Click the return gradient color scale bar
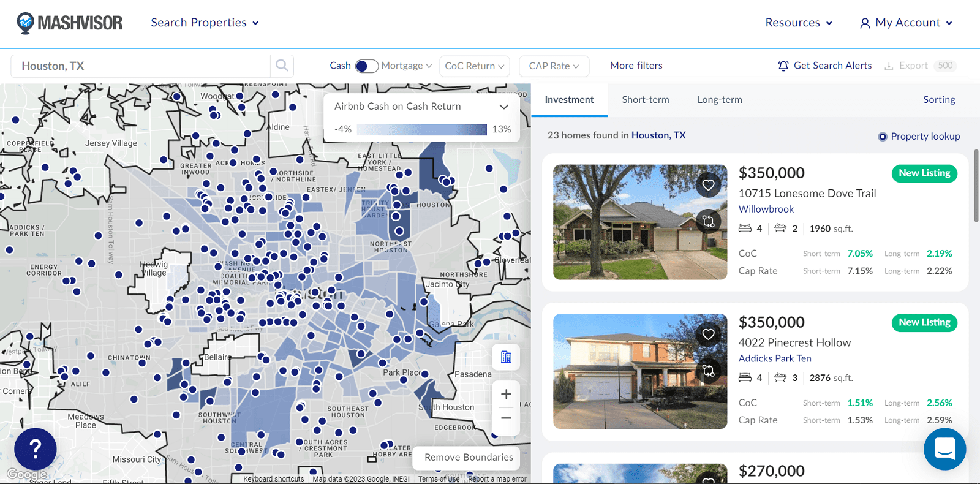This screenshot has height=484, width=980. [421, 129]
